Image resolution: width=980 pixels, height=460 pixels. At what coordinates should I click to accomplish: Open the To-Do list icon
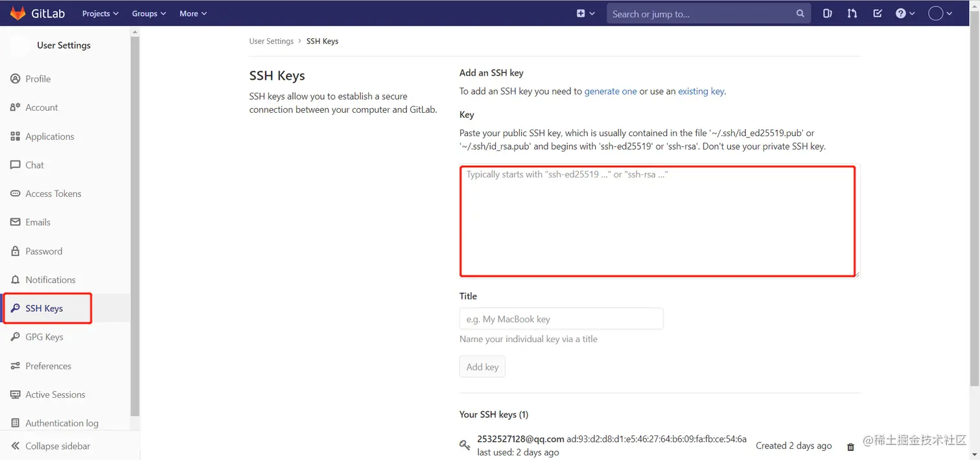pos(878,14)
